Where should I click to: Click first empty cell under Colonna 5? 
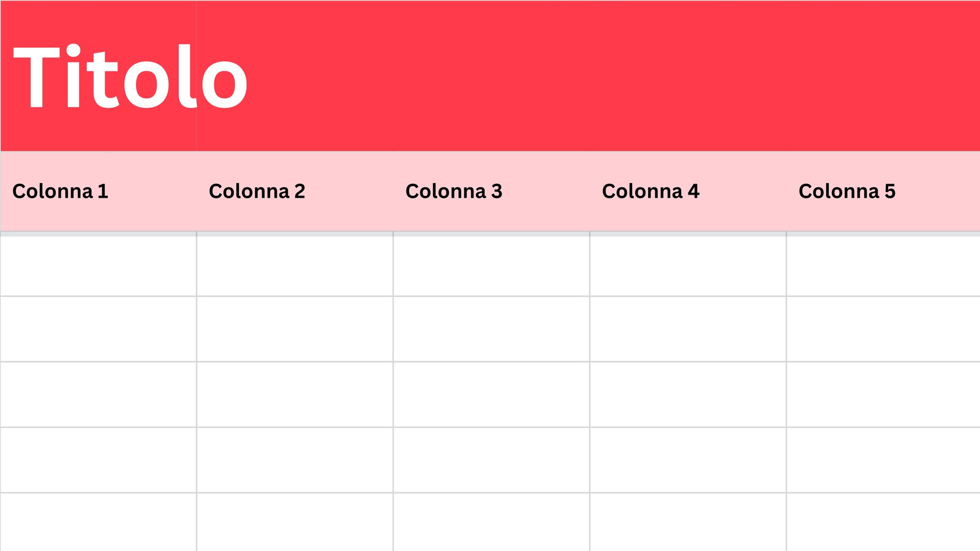point(883,266)
